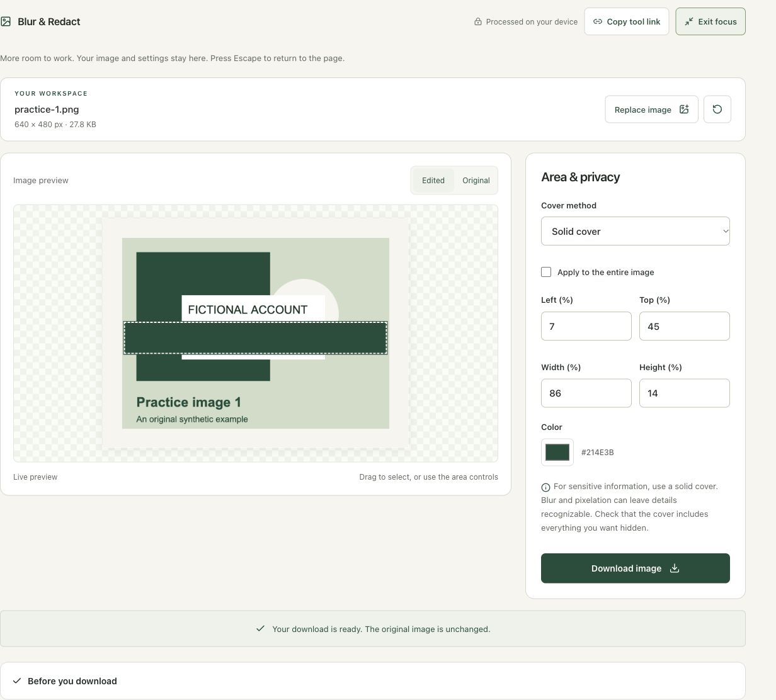
Task: Click the Processed on your device label
Action: (x=532, y=21)
